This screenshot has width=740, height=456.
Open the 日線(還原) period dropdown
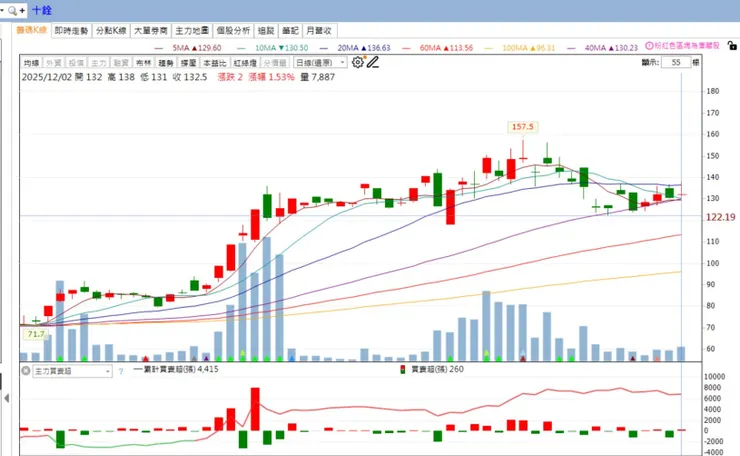point(320,62)
